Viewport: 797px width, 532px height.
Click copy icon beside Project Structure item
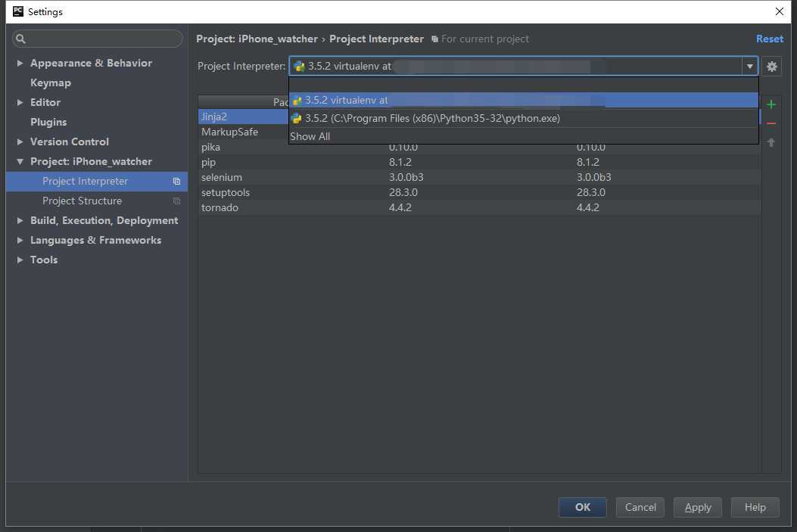click(176, 201)
